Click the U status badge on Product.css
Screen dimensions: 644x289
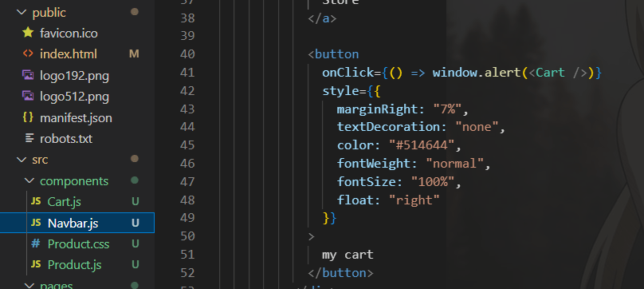(135, 243)
